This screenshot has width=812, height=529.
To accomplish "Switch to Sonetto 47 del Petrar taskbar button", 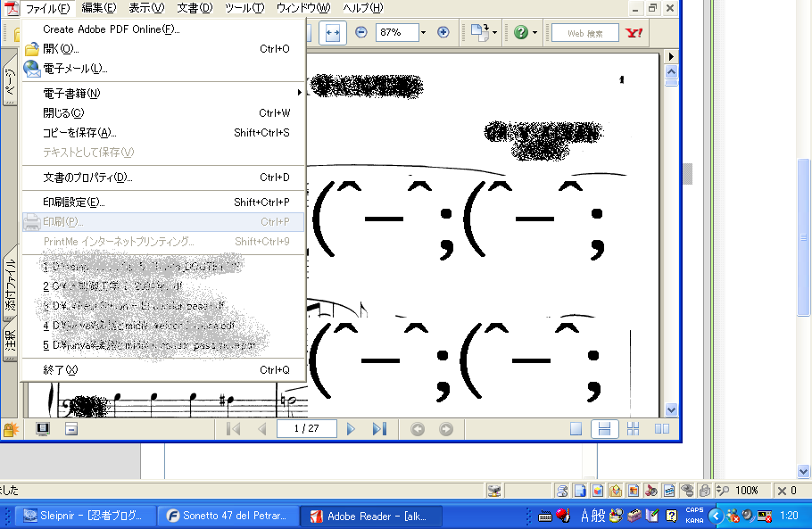I will click(x=228, y=516).
